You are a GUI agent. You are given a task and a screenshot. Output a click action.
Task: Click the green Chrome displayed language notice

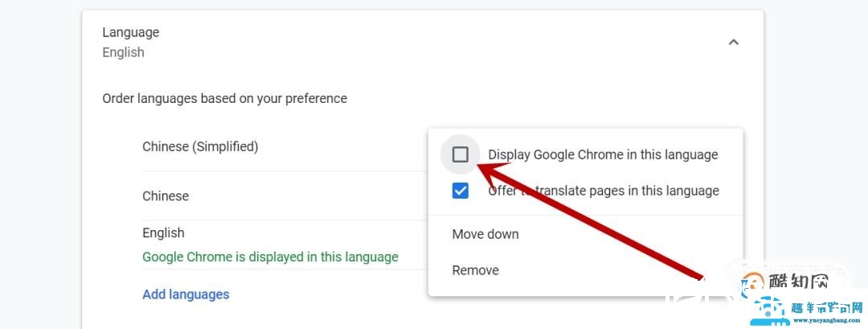pyautogui.click(x=270, y=257)
